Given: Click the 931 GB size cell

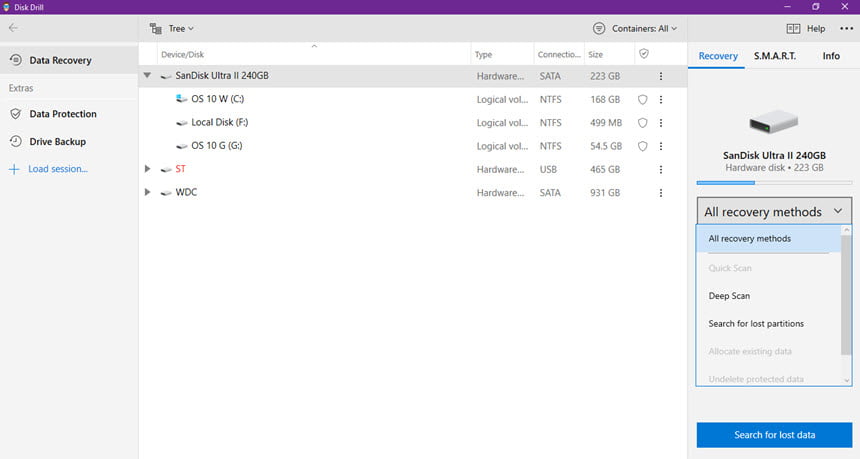Looking at the screenshot, I should coord(605,192).
